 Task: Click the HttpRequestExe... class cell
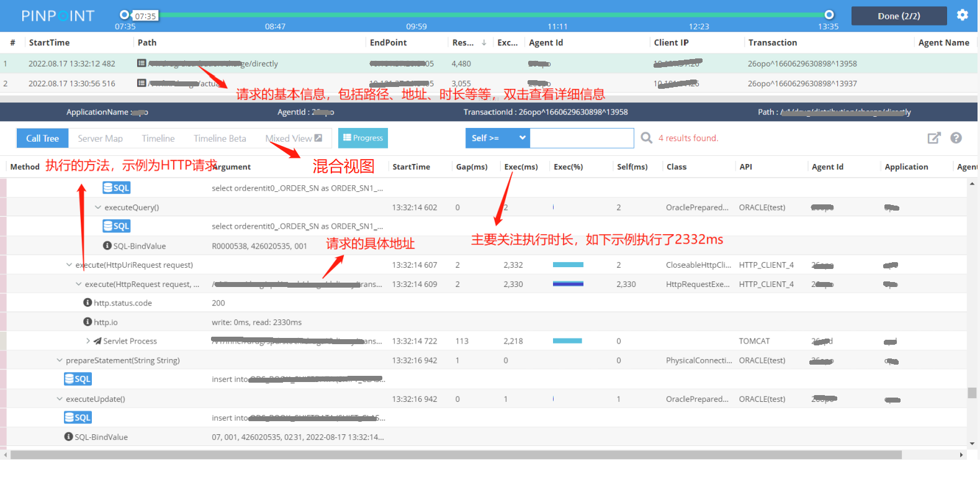(x=698, y=284)
